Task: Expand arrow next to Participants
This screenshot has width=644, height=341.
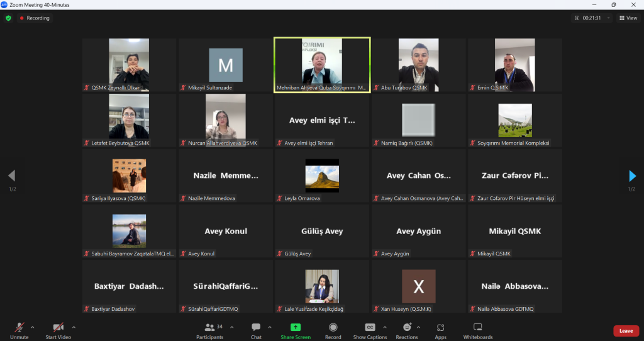Action: pyautogui.click(x=231, y=327)
